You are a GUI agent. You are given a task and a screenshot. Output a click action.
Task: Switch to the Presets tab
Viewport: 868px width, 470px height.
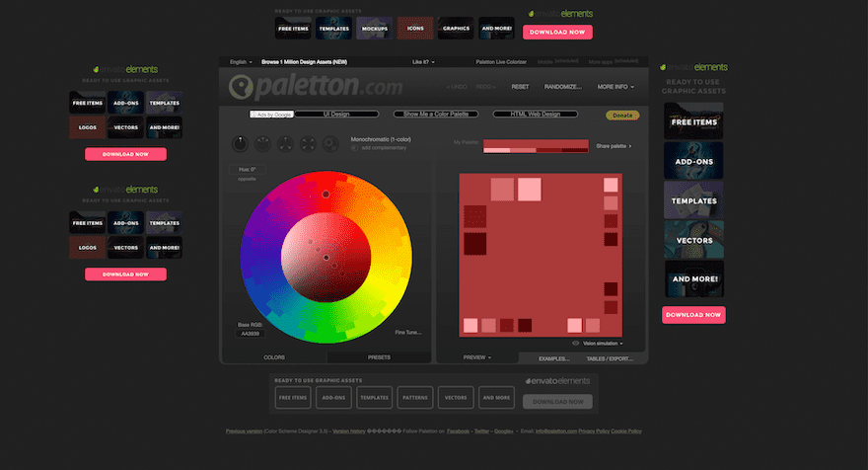point(379,357)
